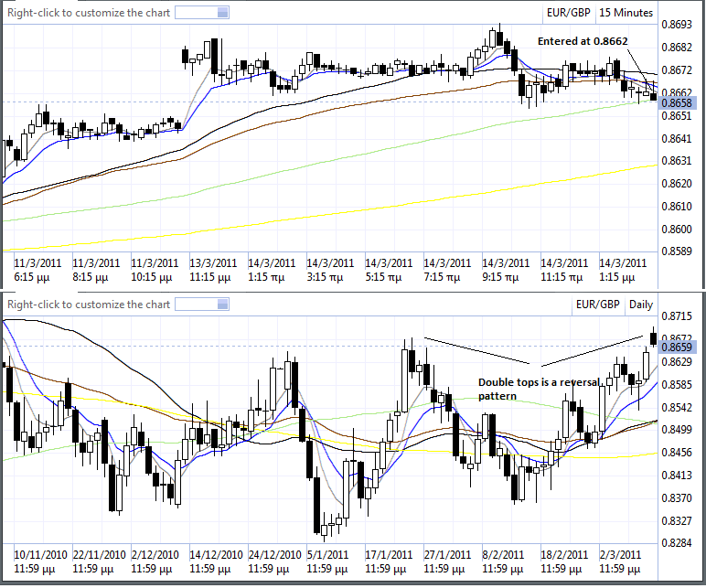Open the EUR/GBP selector in the Daily chart

pyautogui.click(x=597, y=305)
